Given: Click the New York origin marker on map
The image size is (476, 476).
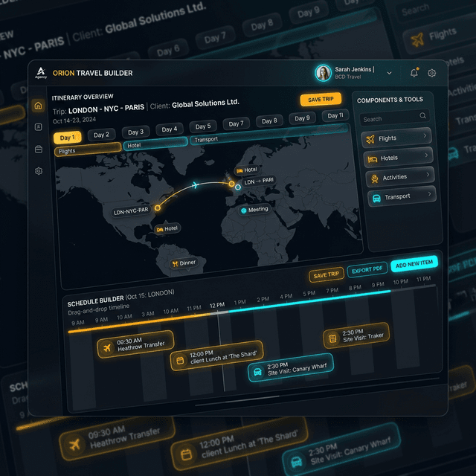Looking at the screenshot, I should 157,208.
